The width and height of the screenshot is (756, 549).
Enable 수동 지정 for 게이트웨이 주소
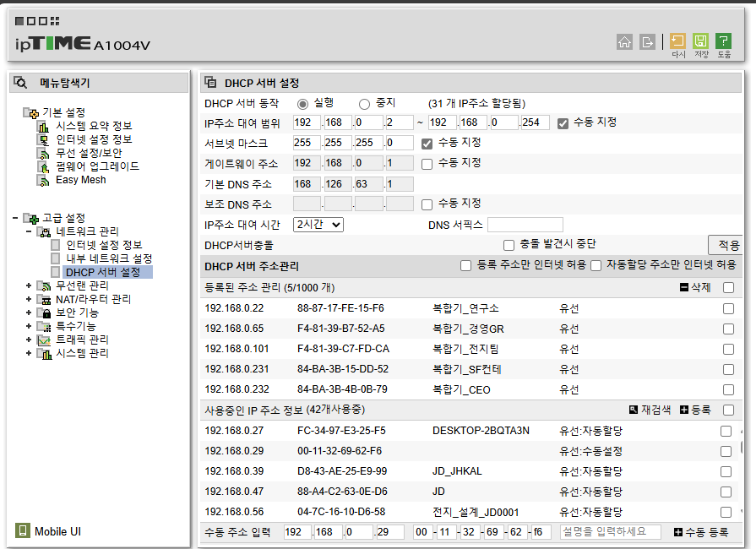[x=427, y=164]
